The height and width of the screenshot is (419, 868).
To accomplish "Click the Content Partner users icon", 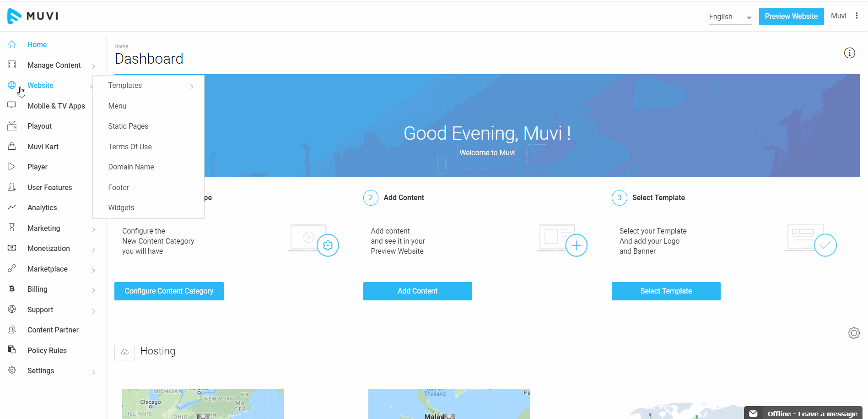I will tap(12, 330).
